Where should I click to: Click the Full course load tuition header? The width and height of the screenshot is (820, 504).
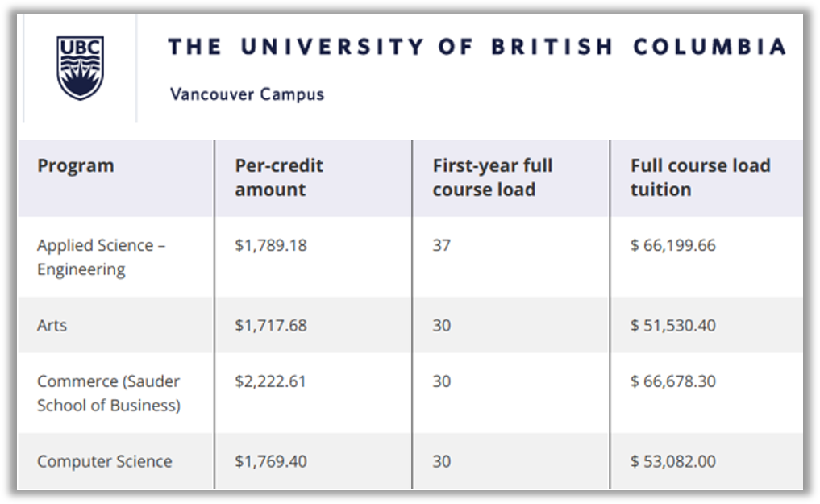(x=700, y=177)
